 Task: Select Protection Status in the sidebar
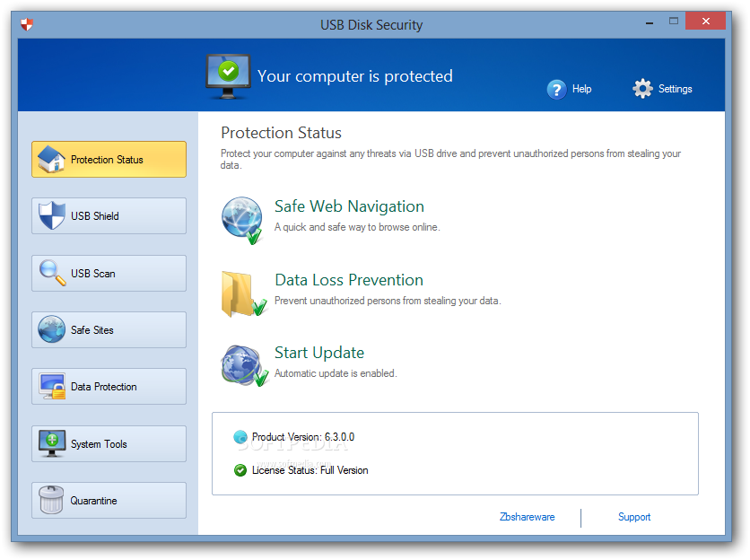(109, 159)
